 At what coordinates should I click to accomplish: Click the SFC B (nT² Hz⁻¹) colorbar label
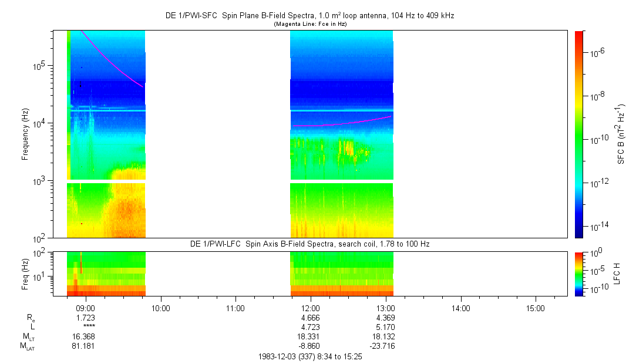coord(621,134)
